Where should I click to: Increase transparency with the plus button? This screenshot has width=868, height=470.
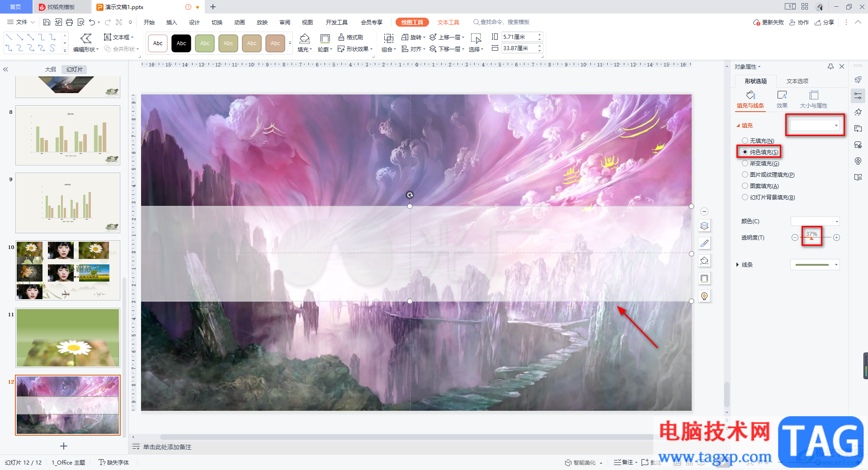click(836, 237)
